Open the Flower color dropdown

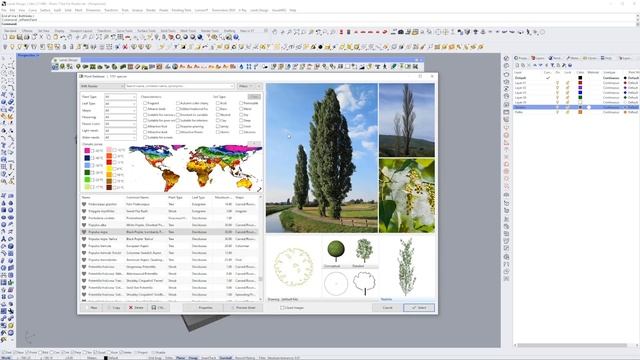click(120, 124)
